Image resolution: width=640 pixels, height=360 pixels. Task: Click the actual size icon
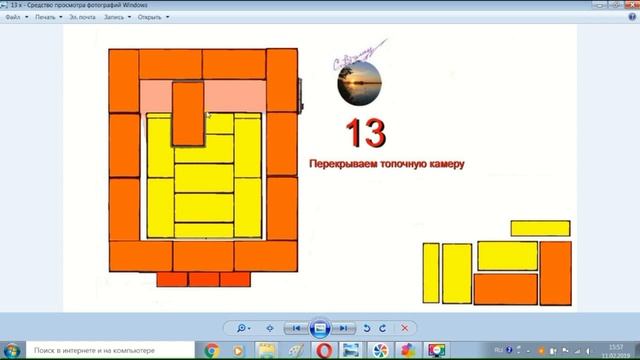click(x=270, y=328)
